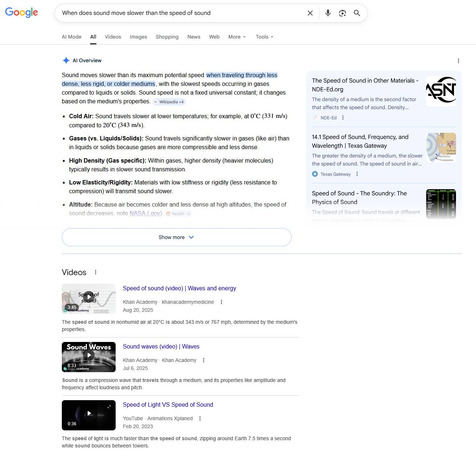Click 'Khan Academy · khanacademymedicine' source text
Image resolution: width=476 pixels, height=450 pixels.
(x=168, y=302)
